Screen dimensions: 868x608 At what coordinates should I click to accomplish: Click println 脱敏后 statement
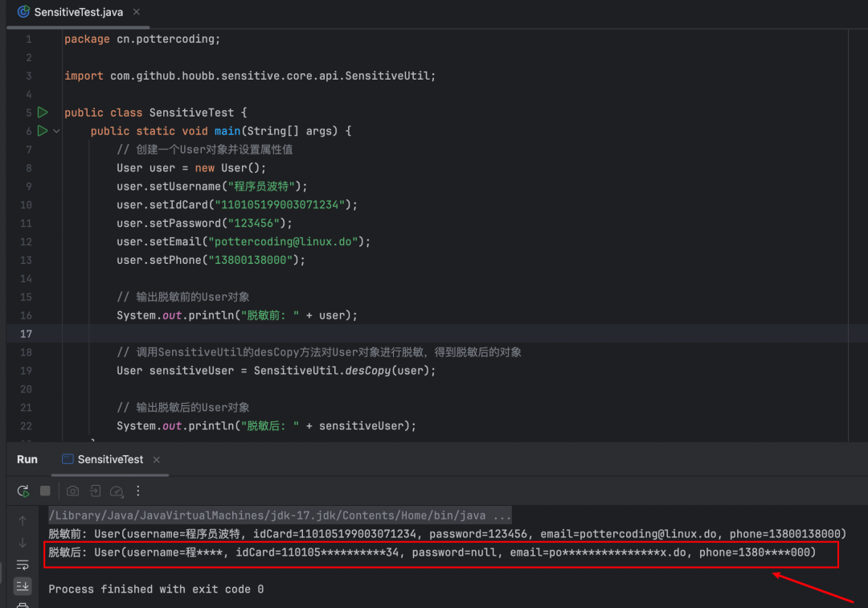pyautogui.click(x=266, y=425)
